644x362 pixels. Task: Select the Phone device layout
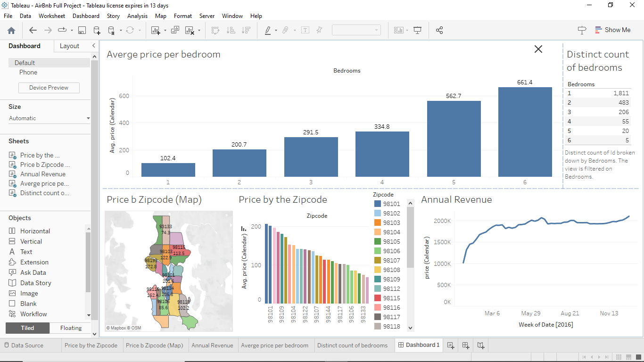[28, 72]
